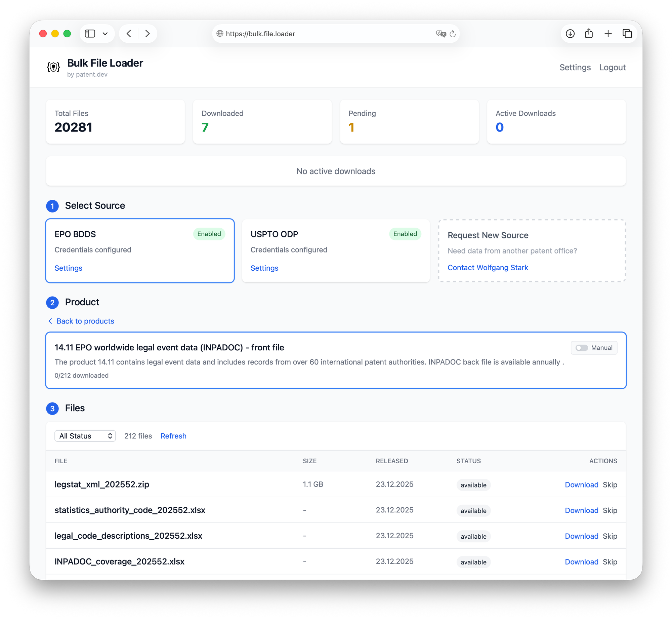Toggle the browser sidebar icon
Screen dimensions: 672x619
(90, 34)
